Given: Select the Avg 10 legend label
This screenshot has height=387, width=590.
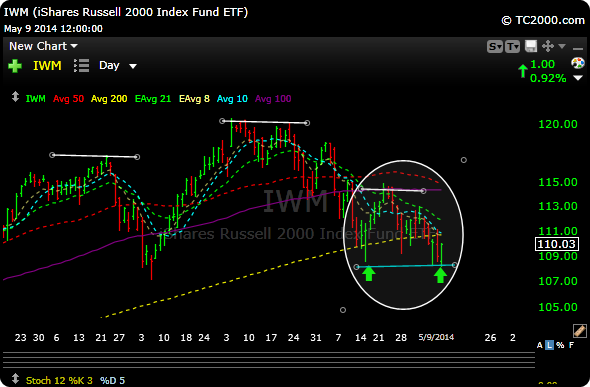Looking at the screenshot, I should [x=233, y=99].
